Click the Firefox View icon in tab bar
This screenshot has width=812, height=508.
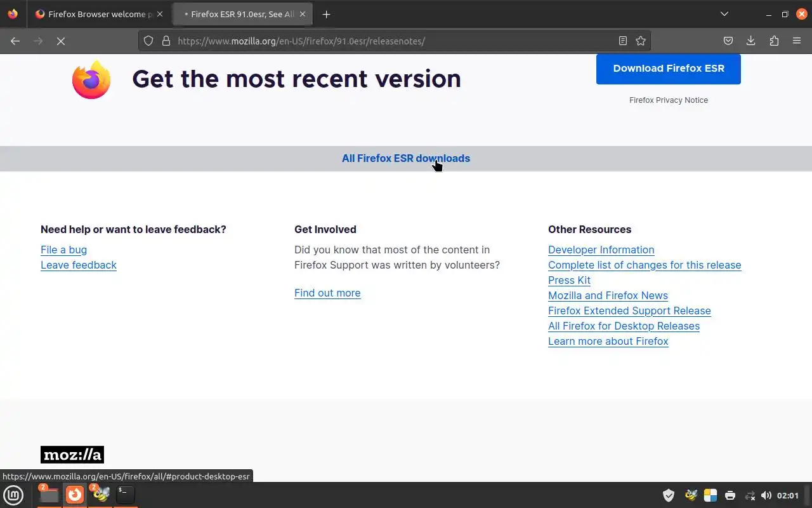[x=13, y=14]
